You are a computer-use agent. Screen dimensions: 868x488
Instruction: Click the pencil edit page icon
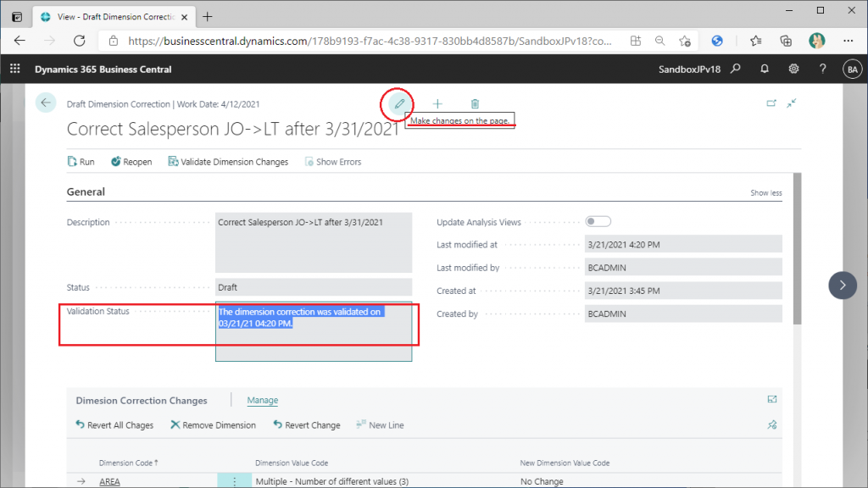pyautogui.click(x=399, y=103)
